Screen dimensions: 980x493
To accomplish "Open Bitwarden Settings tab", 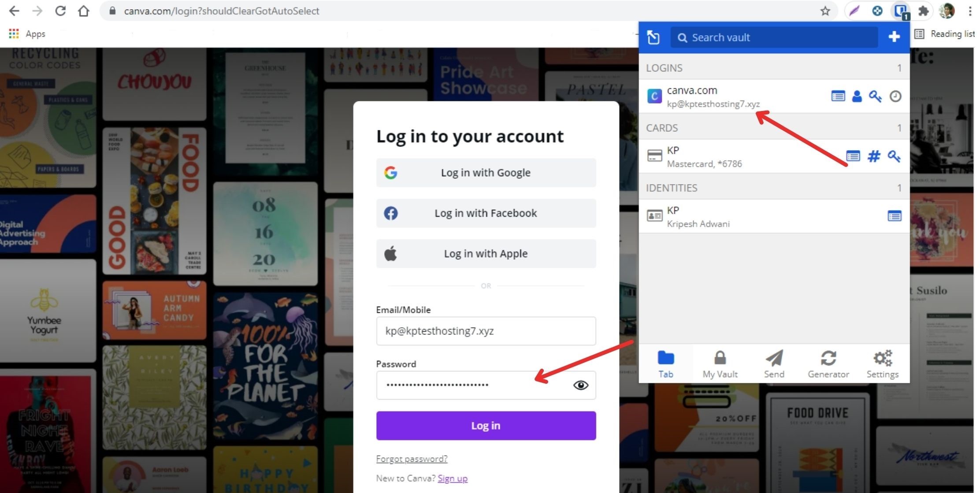I will coord(882,364).
